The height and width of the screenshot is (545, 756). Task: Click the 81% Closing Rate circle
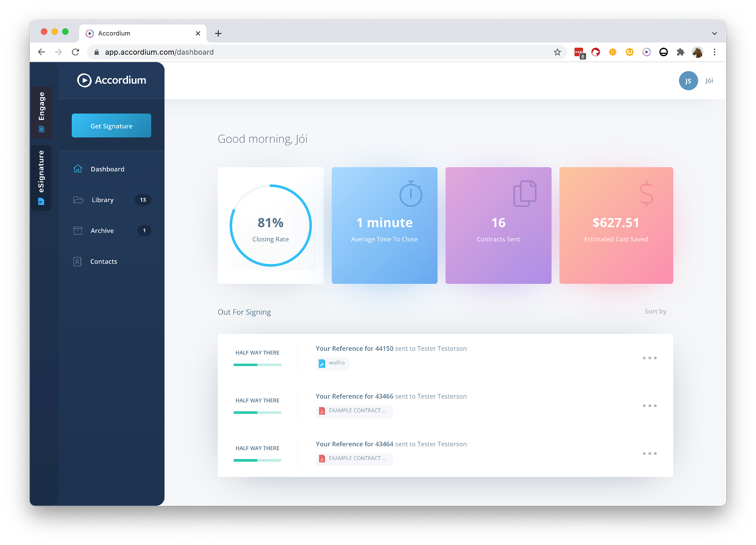(271, 225)
